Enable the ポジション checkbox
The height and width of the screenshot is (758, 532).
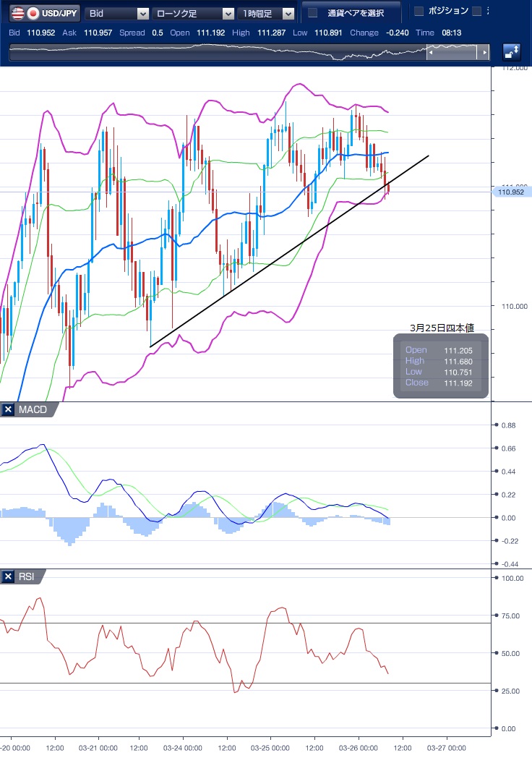coord(418,11)
